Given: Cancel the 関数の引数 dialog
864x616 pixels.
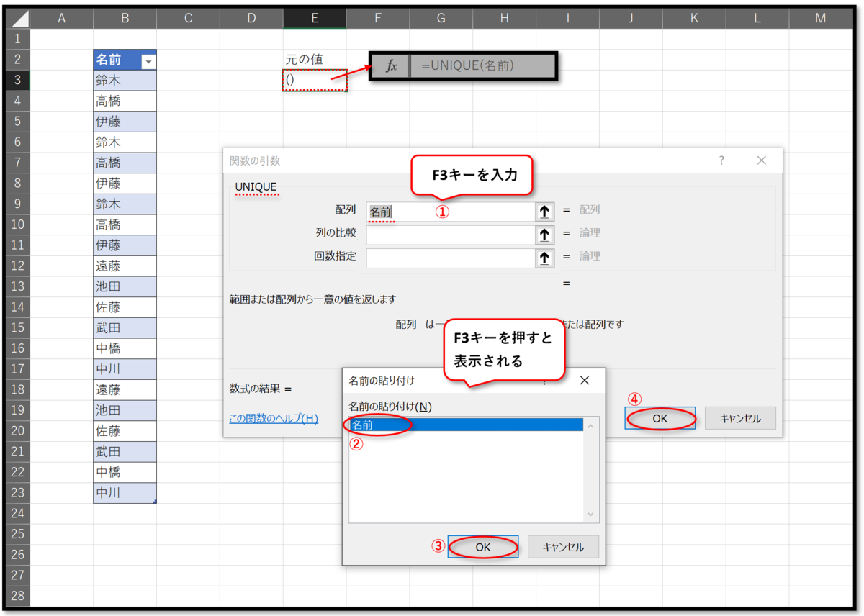Looking at the screenshot, I should [x=741, y=418].
